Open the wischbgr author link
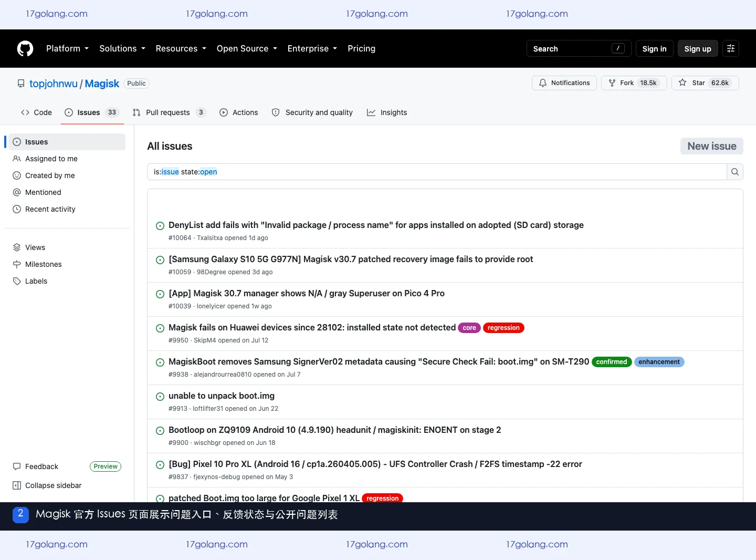 point(207,443)
